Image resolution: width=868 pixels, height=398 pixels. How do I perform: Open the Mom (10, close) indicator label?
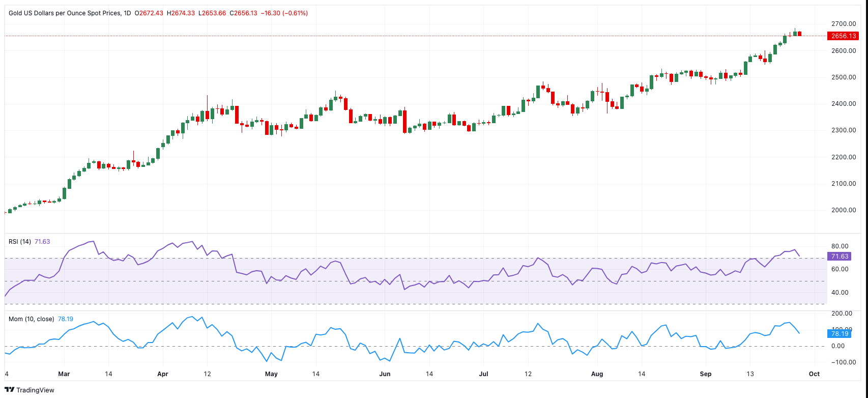tap(32, 319)
